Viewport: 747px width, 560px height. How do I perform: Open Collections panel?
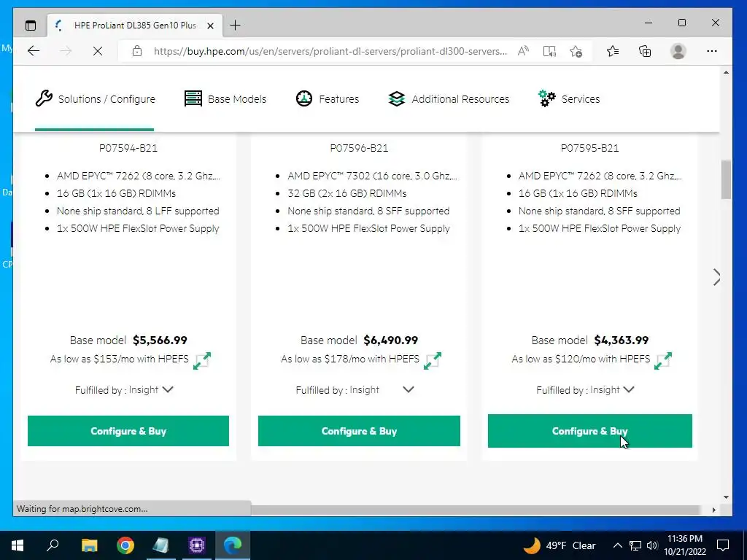[x=645, y=51]
